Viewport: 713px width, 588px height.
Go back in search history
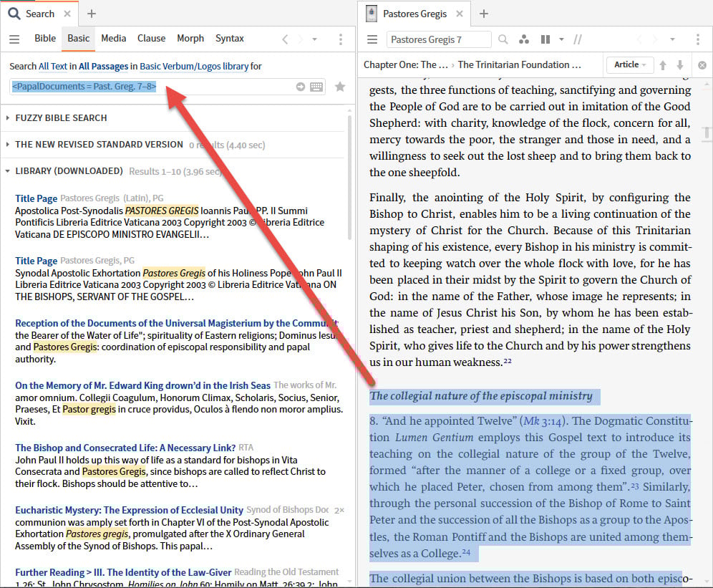(285, 39)
